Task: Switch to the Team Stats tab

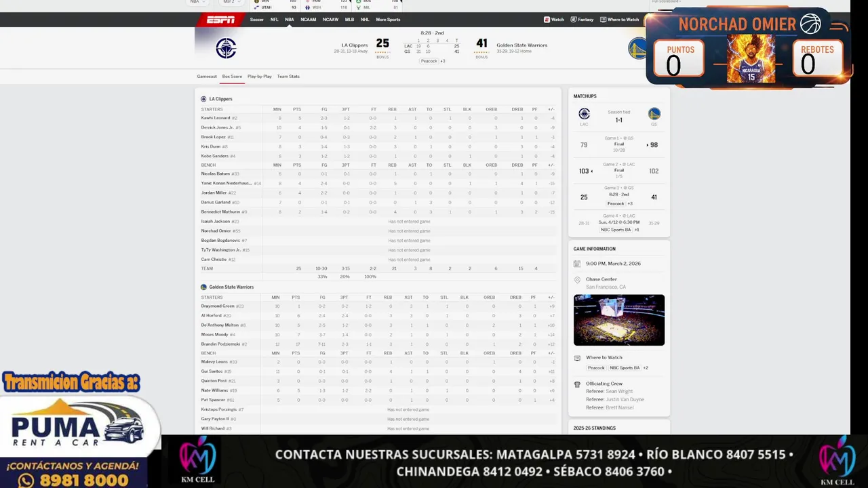Action: 288,77
